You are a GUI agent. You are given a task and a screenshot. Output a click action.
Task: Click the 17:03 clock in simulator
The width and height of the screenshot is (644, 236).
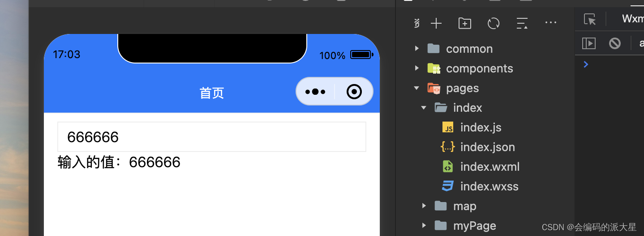point(67,55)
